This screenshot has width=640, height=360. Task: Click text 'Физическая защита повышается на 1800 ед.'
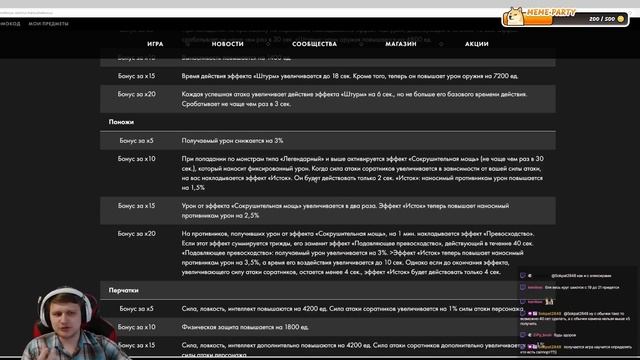coord(245,327)
